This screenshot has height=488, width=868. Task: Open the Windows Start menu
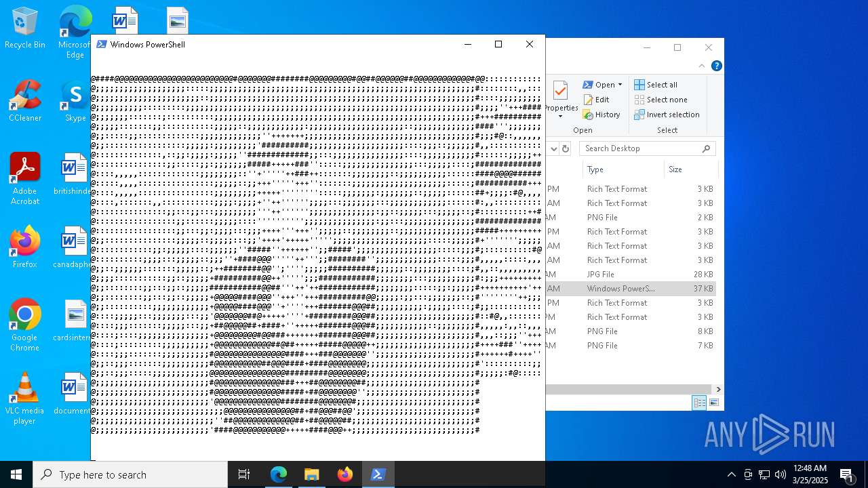pyautogui.click(x=16, y=474)
